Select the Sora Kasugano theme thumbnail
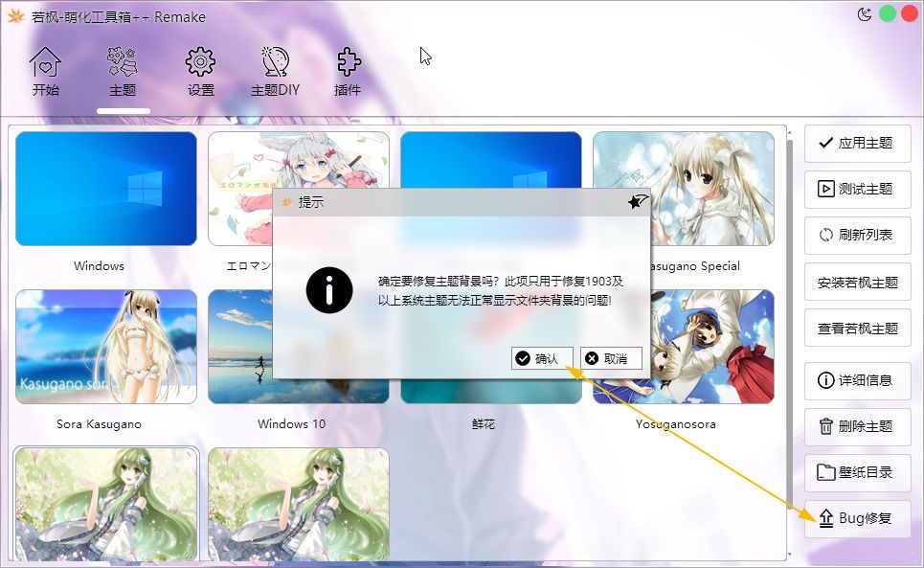The width and height of the screenshot is (924, 568). 106,347
